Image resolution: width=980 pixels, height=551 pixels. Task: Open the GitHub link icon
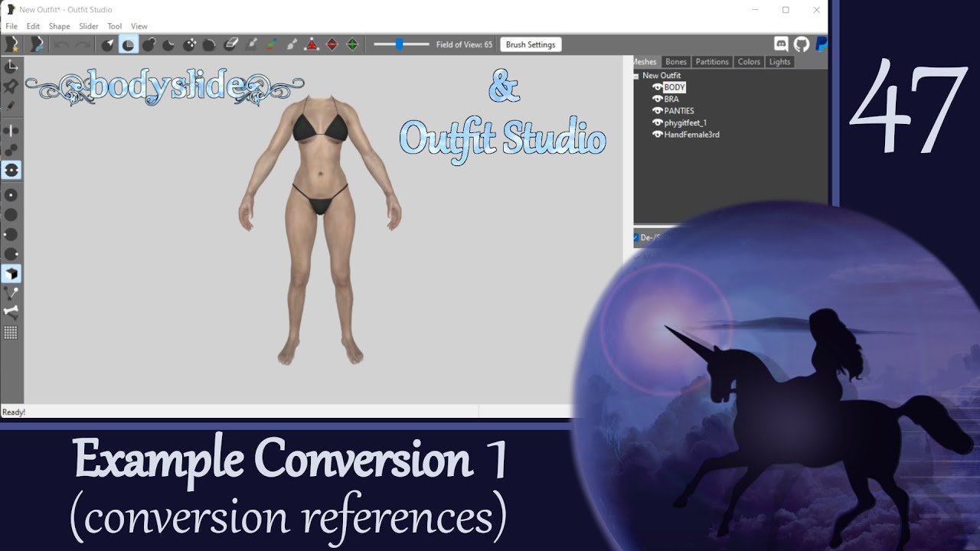point(801,44)
